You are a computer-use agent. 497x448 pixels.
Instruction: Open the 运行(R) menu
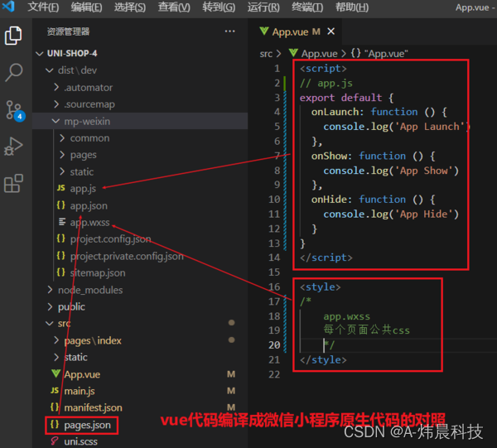click(263, 7)
